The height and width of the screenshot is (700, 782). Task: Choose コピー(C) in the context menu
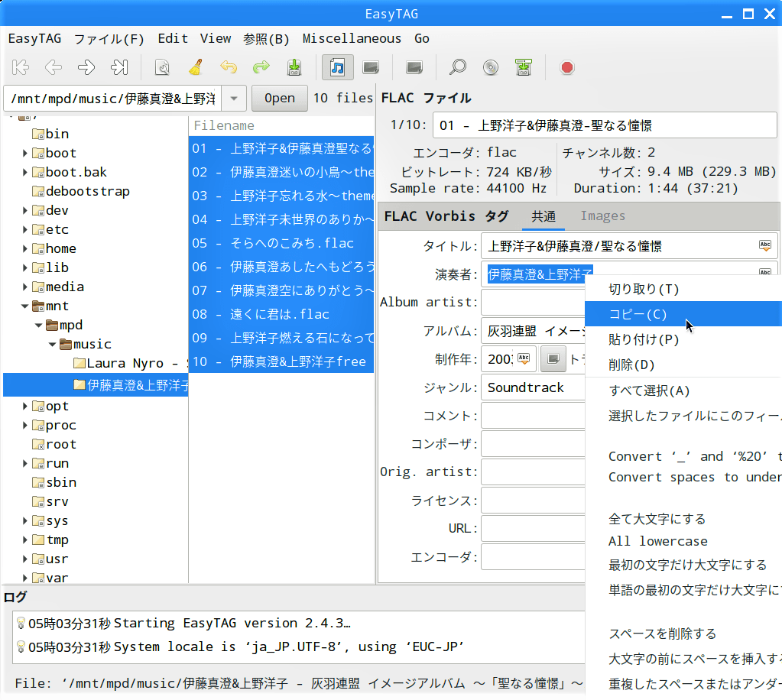click(x=683, y=314)
